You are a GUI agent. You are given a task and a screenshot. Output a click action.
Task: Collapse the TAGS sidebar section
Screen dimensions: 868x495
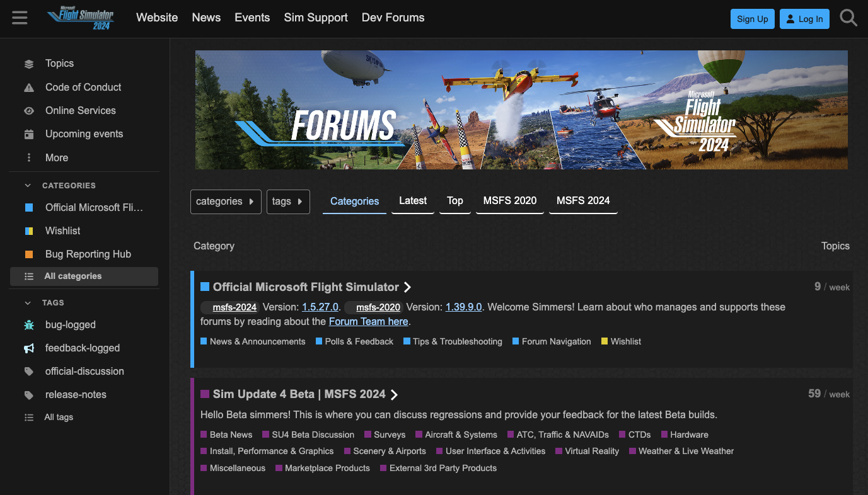(27, 302)
